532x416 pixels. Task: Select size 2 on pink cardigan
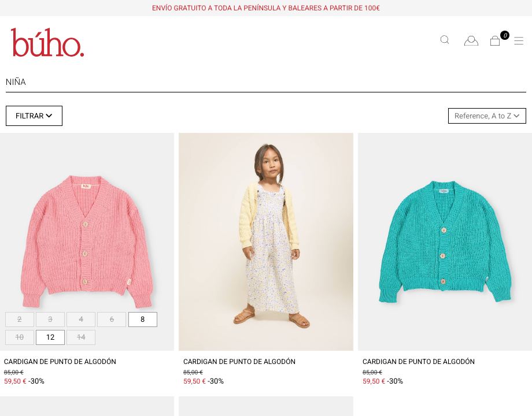coord(20,320)
